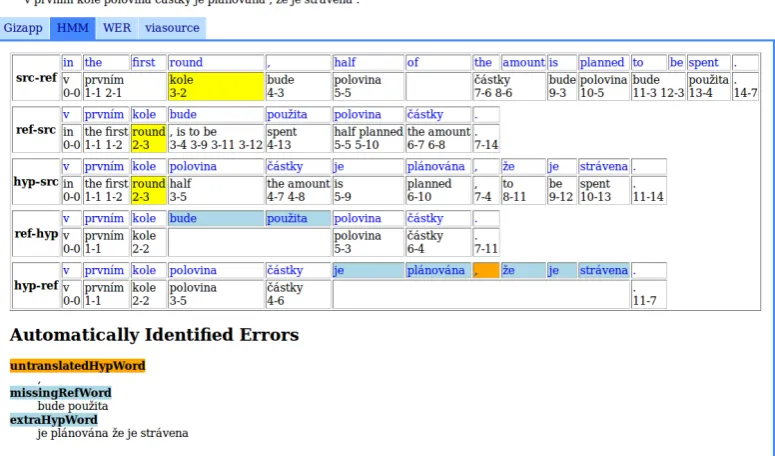Screen dimensions: 775x456
Task: Click 'spent 10-13' cell in hyp-src
Action: [603, 190]
